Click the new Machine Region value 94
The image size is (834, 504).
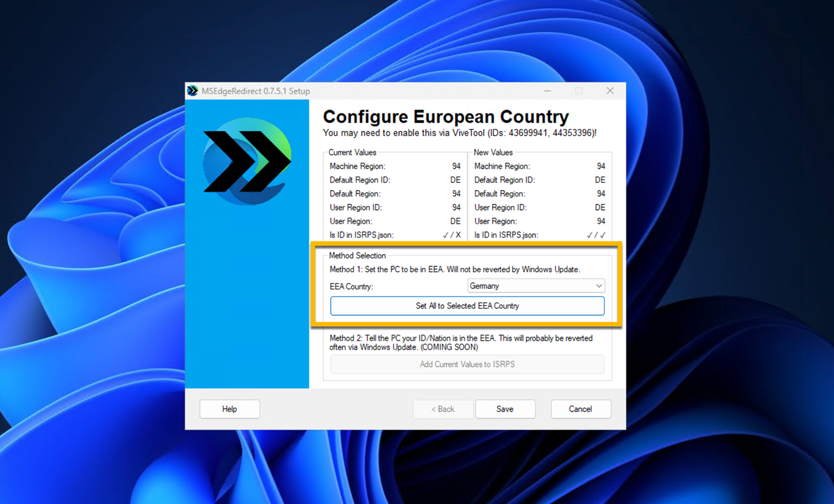tap(601, 166)
